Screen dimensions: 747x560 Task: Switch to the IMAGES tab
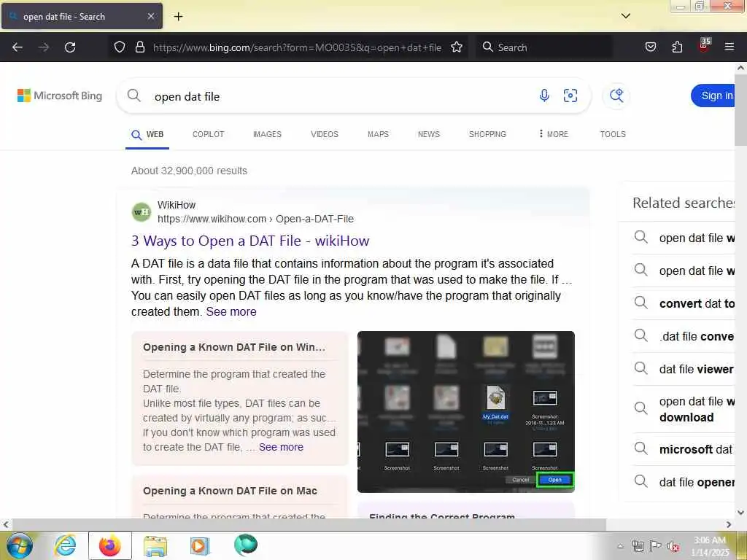click(x=267, y=135)
